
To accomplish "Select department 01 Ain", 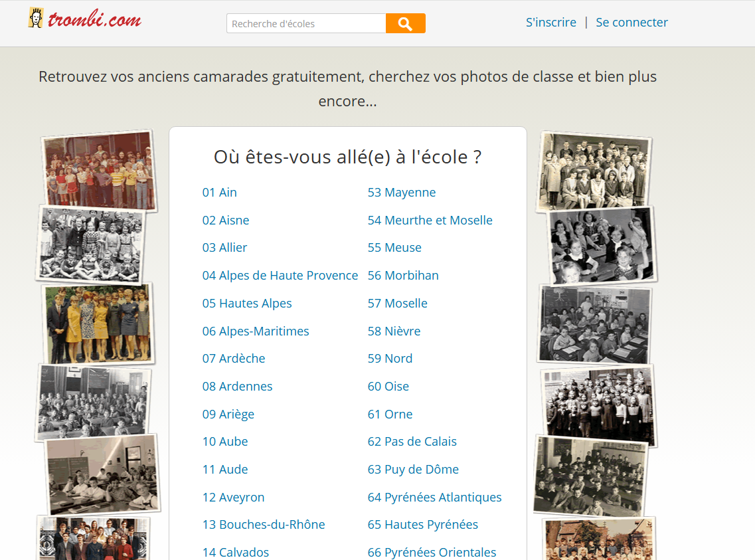I will click(x=220, y=192).
